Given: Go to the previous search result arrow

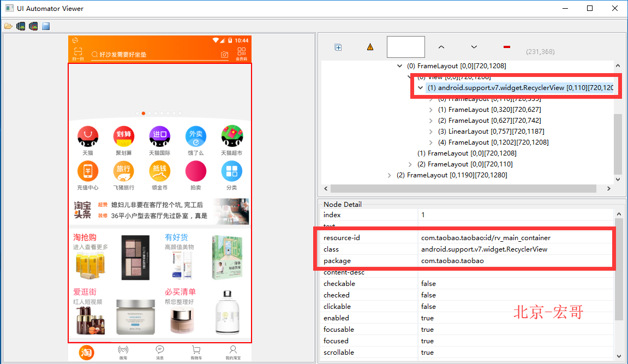Looking at the screenshot, I should pos(441,47).
